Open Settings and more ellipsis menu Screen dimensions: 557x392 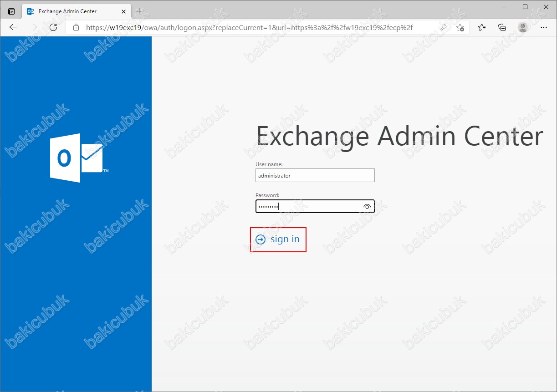click(x=543, y=27)
